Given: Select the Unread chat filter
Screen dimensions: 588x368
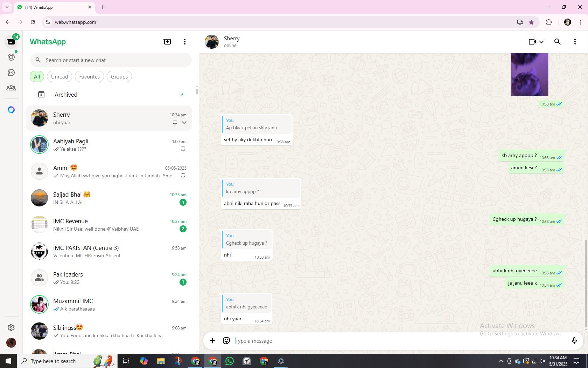Looking at the screenshot, I should 59,76.
